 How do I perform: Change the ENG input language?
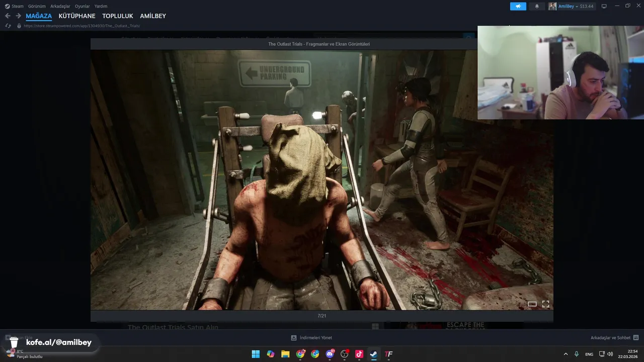click(x=589, y=354)
